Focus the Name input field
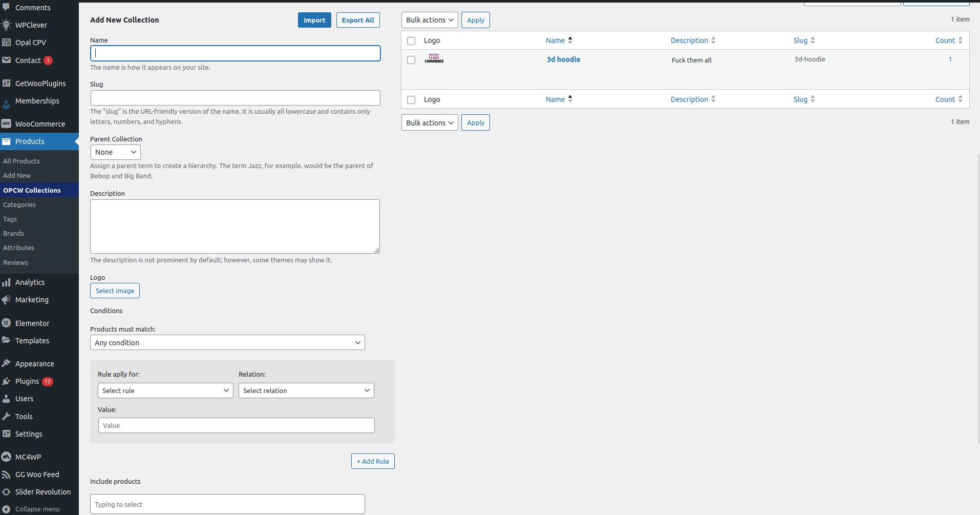980x515 pixels. click(236, 53)
